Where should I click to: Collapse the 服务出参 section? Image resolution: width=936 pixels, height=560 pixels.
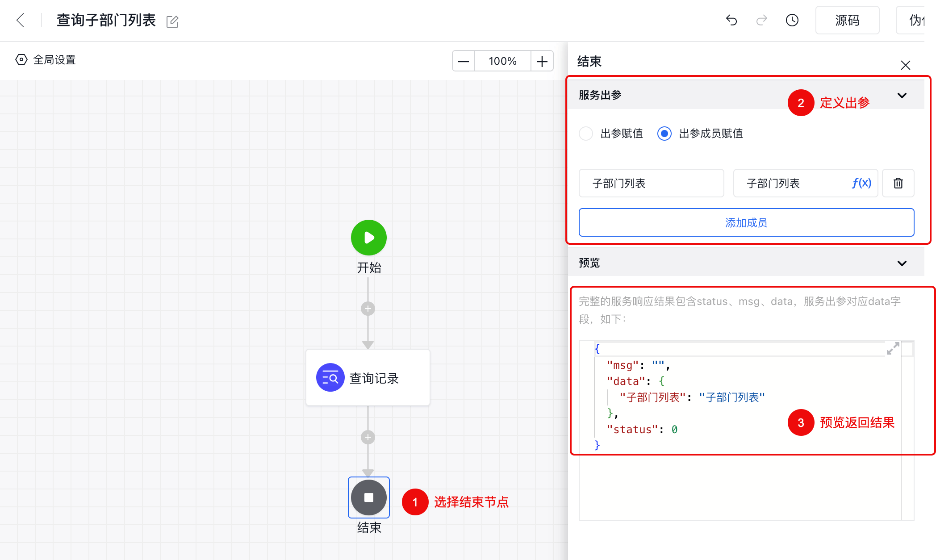pyautogui.click(x=902, y=95)
